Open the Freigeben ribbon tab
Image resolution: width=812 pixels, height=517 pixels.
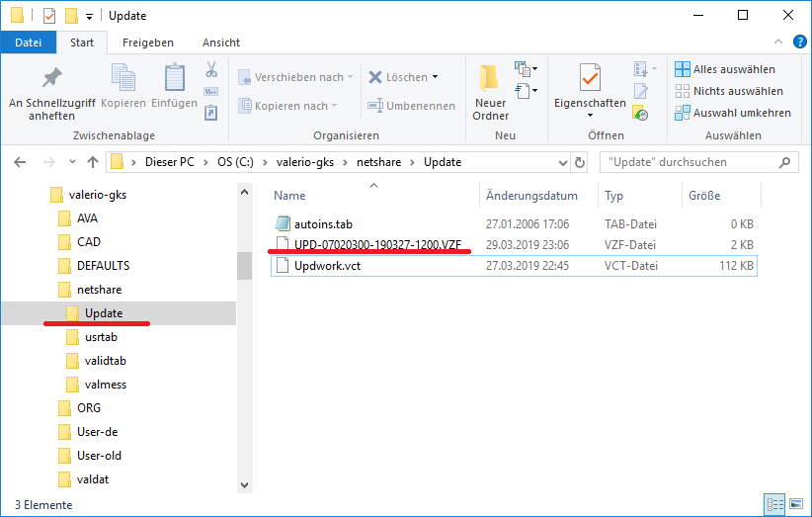pyautogui.click(x=147, y=43)
